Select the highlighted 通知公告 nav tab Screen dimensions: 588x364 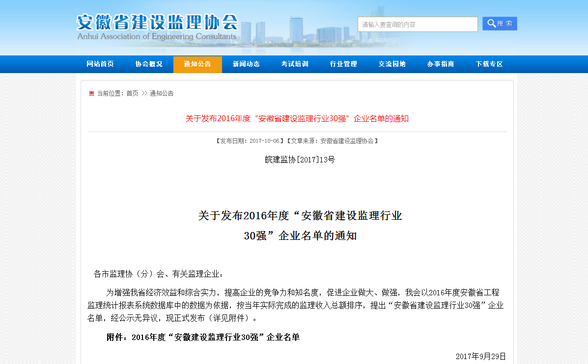(197, 64)
